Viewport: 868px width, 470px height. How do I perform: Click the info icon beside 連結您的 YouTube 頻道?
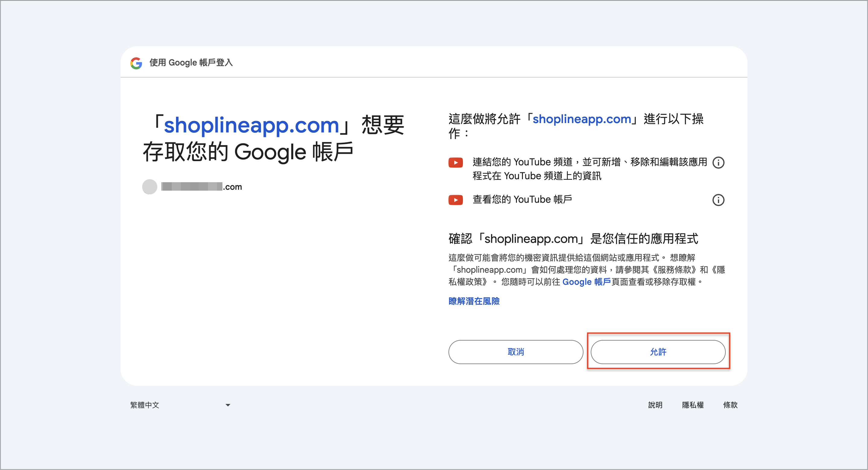(x=718, y=163)
